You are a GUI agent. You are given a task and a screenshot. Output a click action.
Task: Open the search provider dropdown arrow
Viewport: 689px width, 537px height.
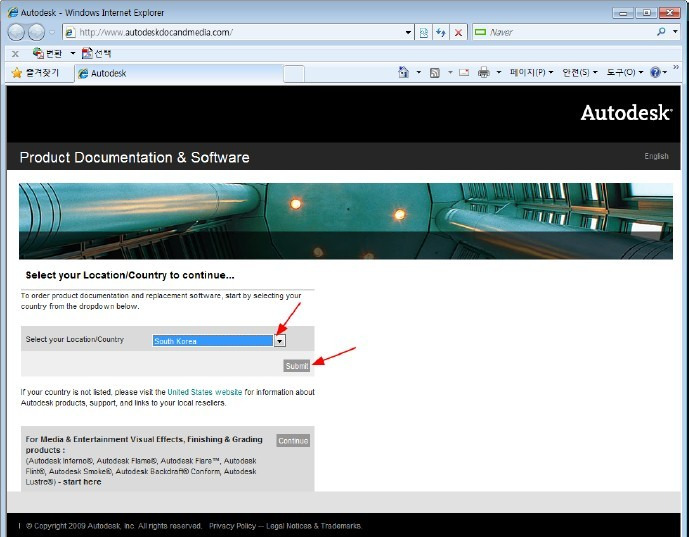point(675,32)
